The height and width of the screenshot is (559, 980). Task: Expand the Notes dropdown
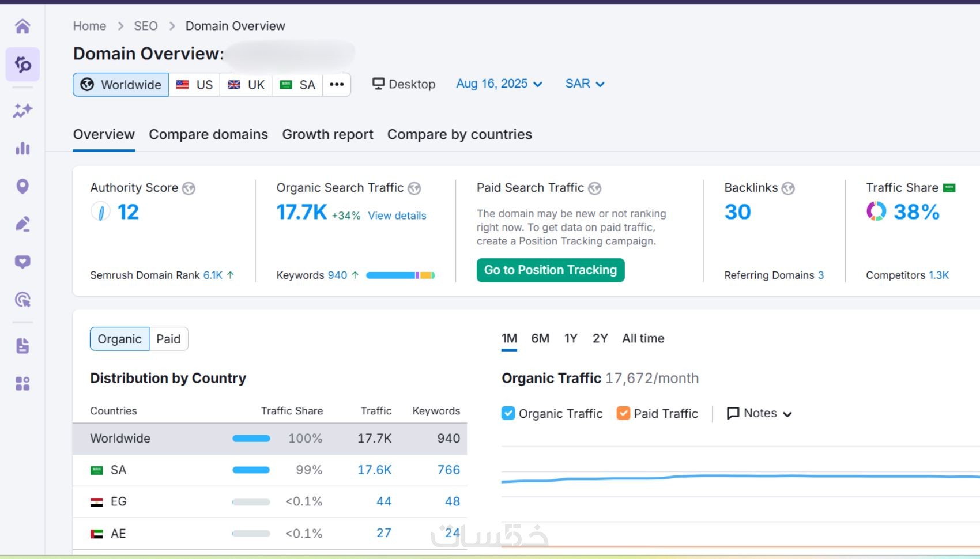point(760,413)
